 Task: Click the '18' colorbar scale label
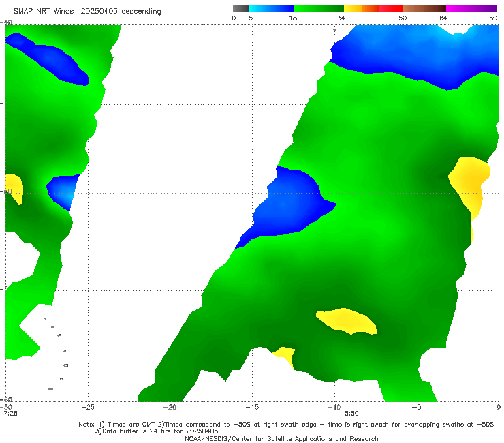(293, 18)
